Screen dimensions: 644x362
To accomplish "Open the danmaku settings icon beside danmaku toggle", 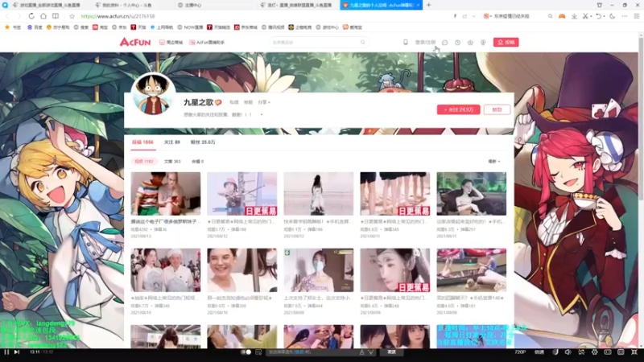I will (258, 352).
